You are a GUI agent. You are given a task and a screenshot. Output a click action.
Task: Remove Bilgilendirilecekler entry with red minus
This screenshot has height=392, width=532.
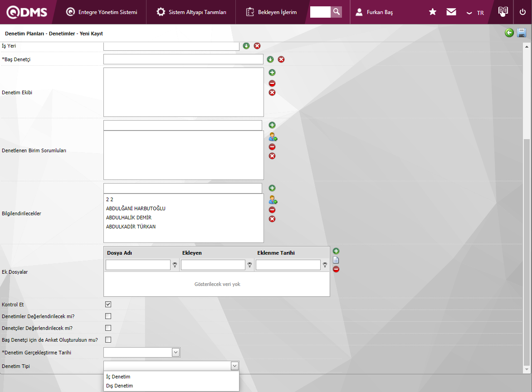click(272, 210)
